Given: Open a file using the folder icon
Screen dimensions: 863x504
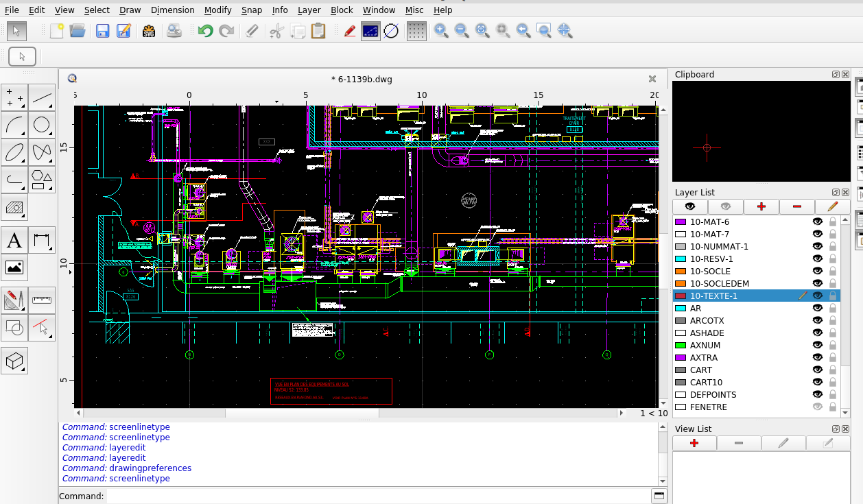Looking at the screenshot, I should [x=78, y=31].
